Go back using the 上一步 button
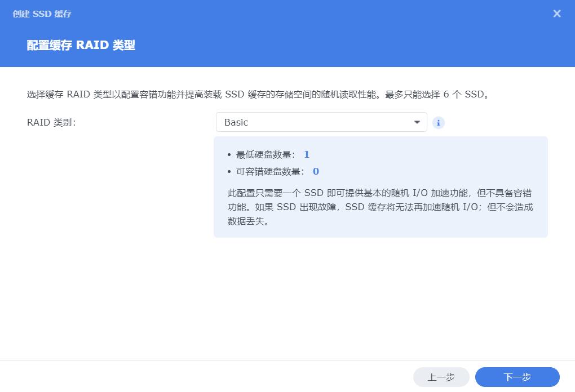 441,377
